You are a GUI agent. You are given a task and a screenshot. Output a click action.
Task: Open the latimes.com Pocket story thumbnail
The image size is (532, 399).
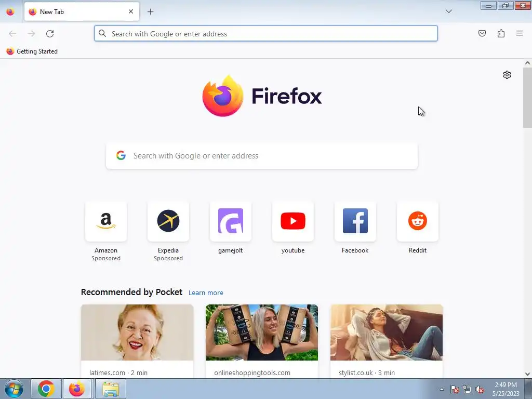pyautogui.click(x=137, y=332)
